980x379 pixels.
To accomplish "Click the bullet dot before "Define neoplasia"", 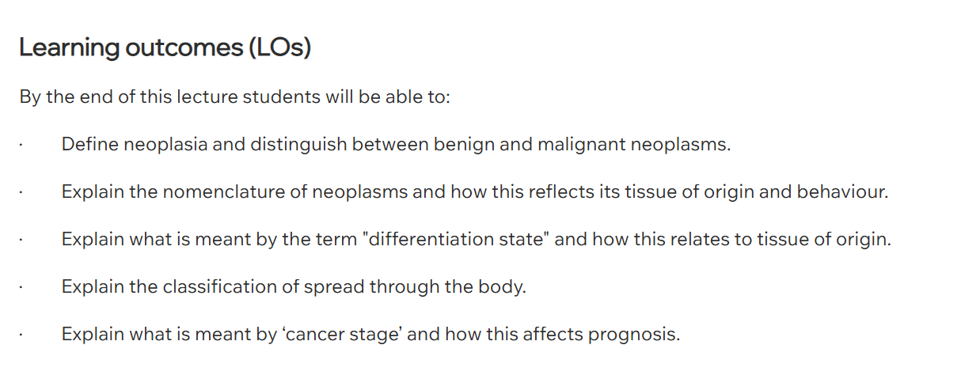I will click(x=22, y=146).
